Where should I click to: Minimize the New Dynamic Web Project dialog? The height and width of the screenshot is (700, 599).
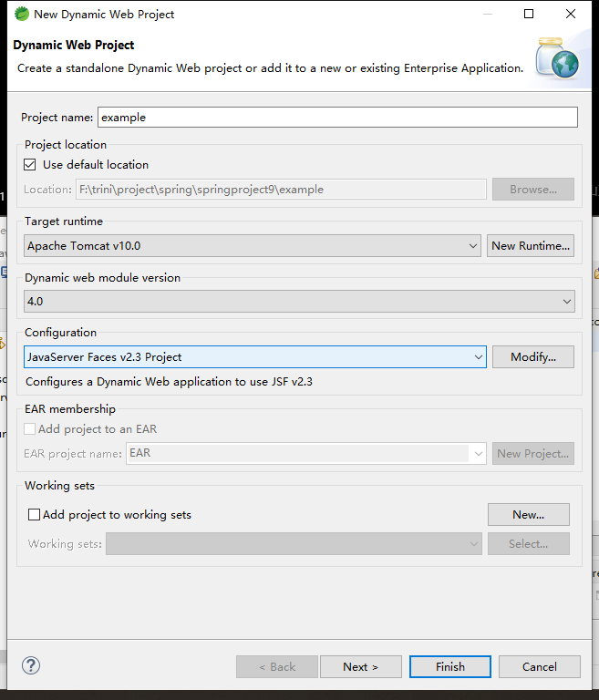(x=487, y=14)
